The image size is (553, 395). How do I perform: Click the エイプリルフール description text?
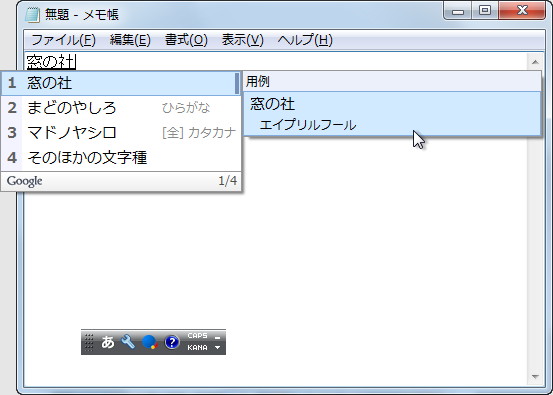point(308,125)
